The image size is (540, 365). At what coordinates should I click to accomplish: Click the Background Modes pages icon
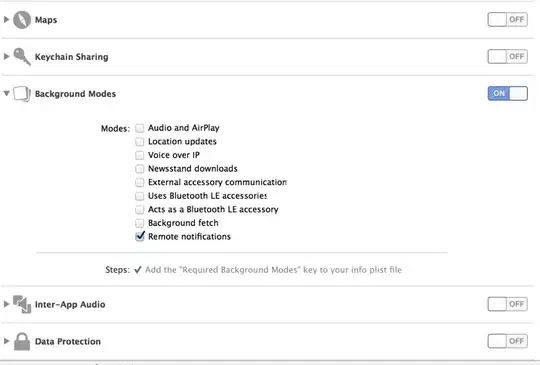[22, 94]
